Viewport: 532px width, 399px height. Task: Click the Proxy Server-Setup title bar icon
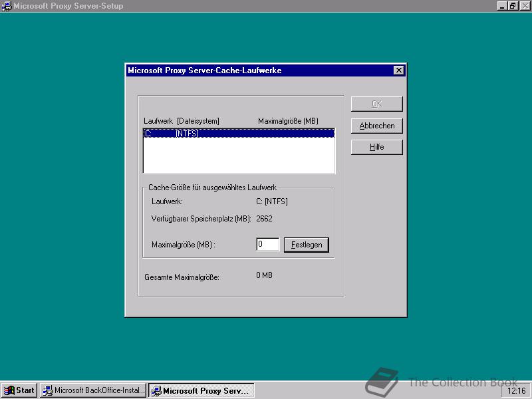(6, 6)
